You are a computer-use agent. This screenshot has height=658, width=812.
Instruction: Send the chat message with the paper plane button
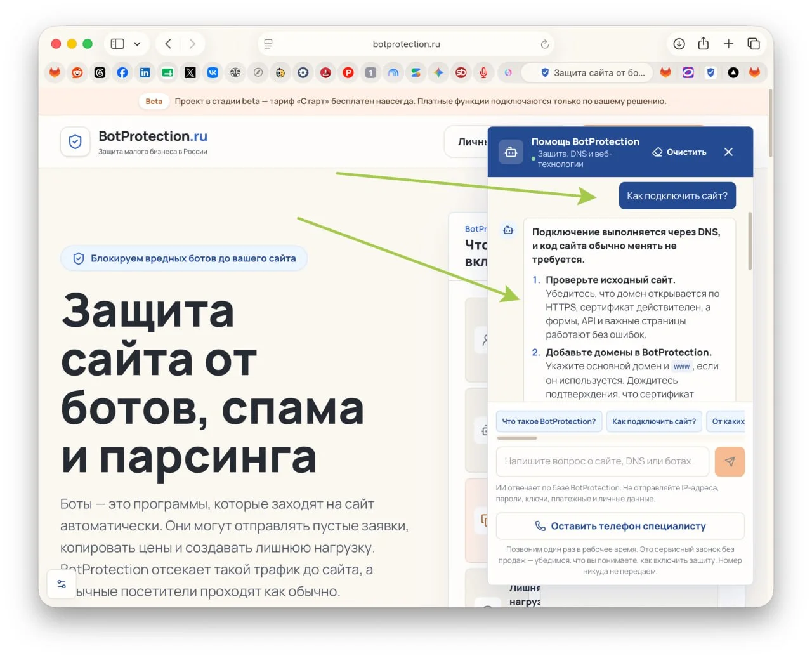coord(730,461)
